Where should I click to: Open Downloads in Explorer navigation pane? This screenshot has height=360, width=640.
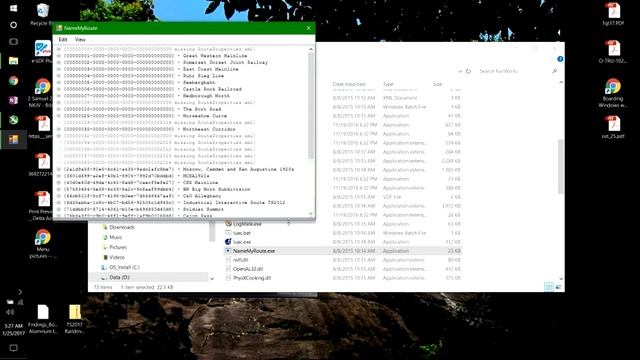[x=122, y=227]
